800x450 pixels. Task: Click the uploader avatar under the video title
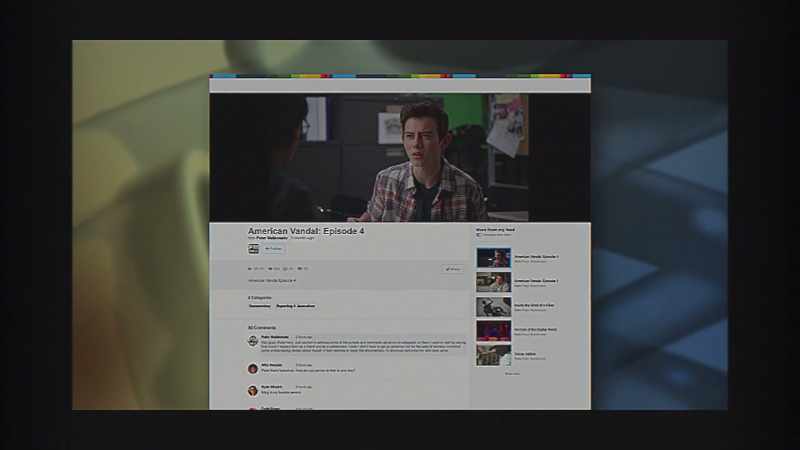pos(254,249)
